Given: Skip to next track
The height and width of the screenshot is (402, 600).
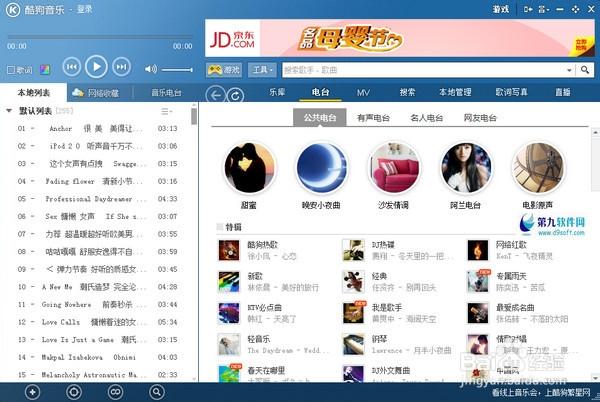Looking at the screenshot, I should click(x=121, y=67).
